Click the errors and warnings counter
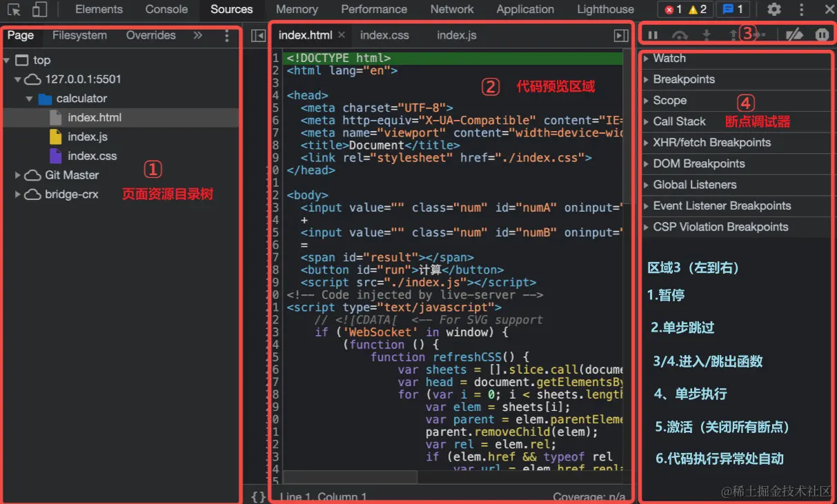This screenshot has width=837, height=504. (x=686, y=10)
